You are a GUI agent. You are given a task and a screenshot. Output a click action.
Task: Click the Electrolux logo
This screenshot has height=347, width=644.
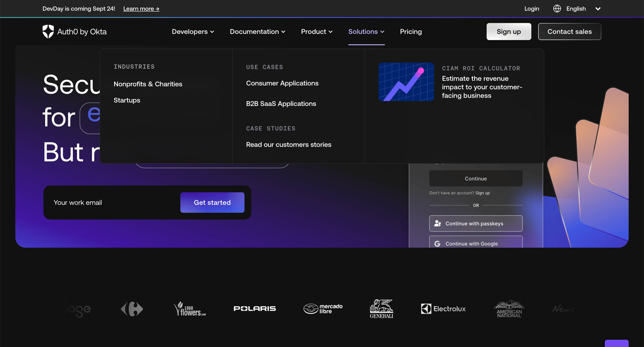click(x=443, y=309)
